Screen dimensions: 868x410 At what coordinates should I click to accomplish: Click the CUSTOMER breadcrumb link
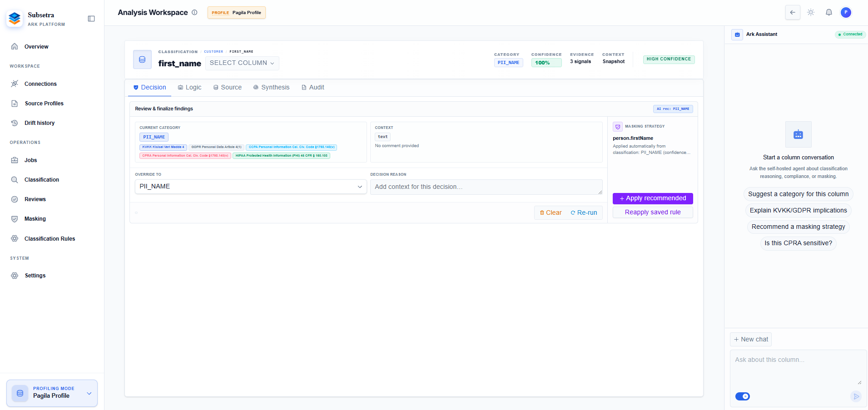[213, 52]
